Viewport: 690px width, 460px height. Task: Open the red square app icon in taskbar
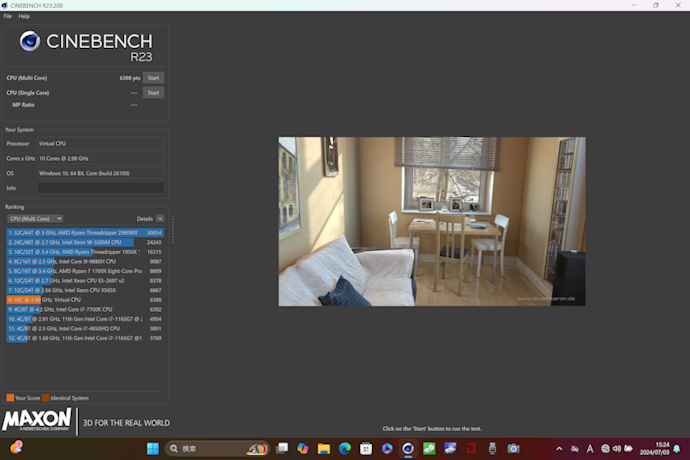click(x=471, y=449)
